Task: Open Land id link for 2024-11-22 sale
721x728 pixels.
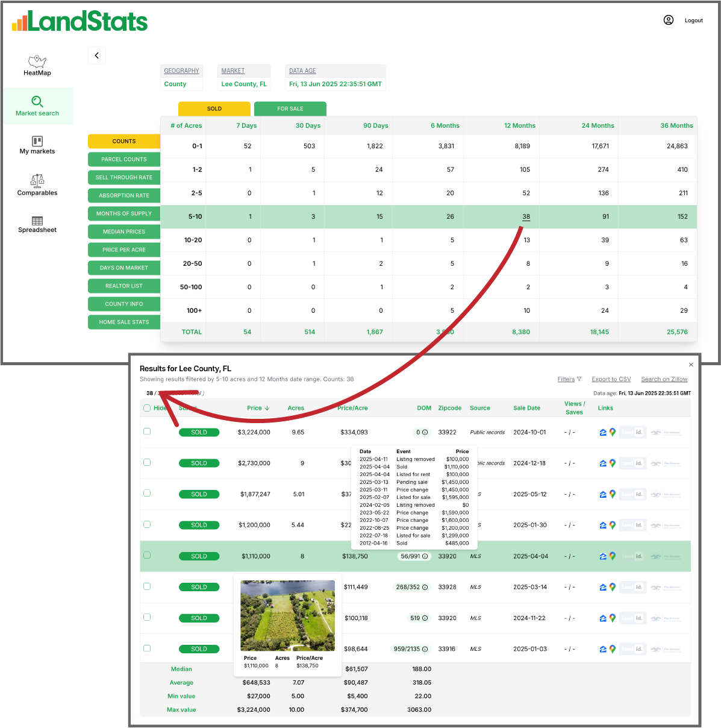Action: [x=632, y=618]
